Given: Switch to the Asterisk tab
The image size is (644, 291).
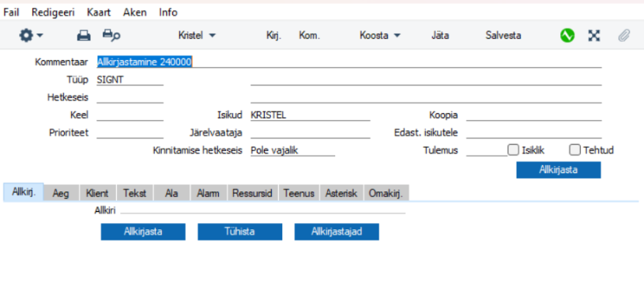Looking at the screenshot, I should pyautogui.click(x=341, y=193).
